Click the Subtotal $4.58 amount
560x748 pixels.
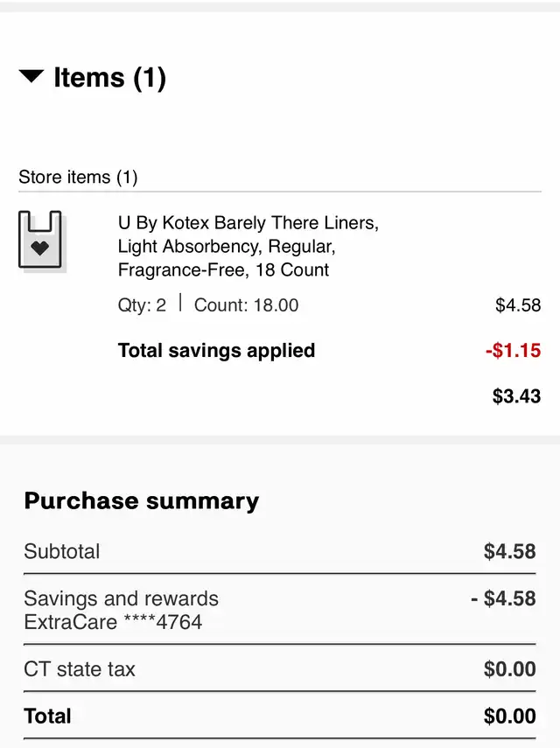[510, 551]
